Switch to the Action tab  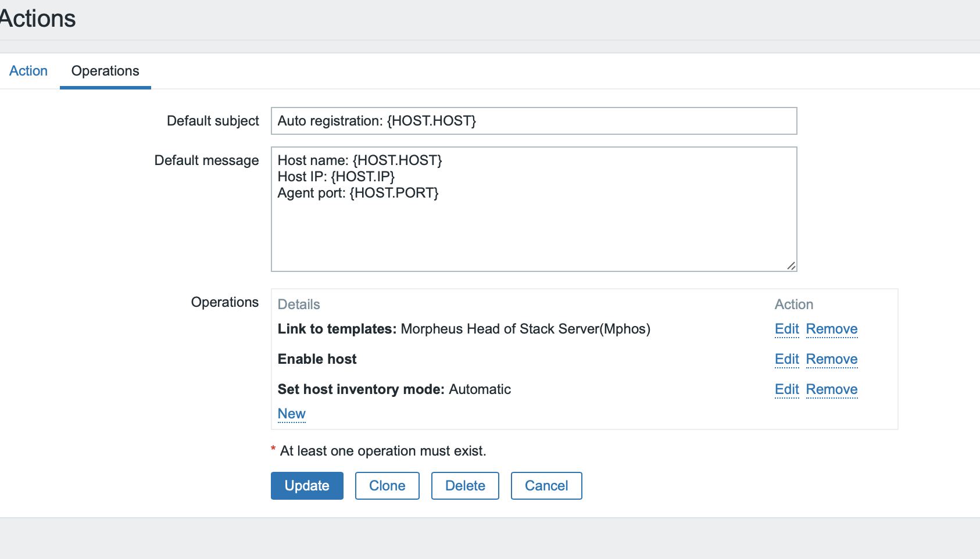[28, 71]
